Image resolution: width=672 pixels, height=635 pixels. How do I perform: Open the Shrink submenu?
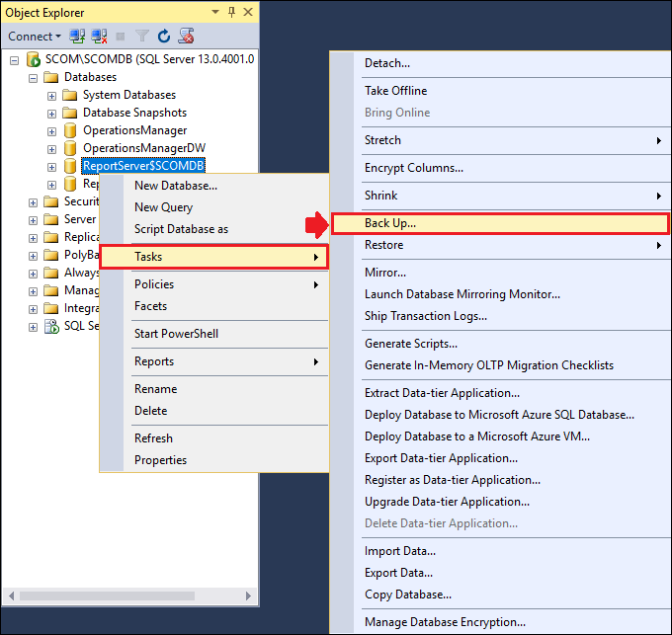pos(500,196)
